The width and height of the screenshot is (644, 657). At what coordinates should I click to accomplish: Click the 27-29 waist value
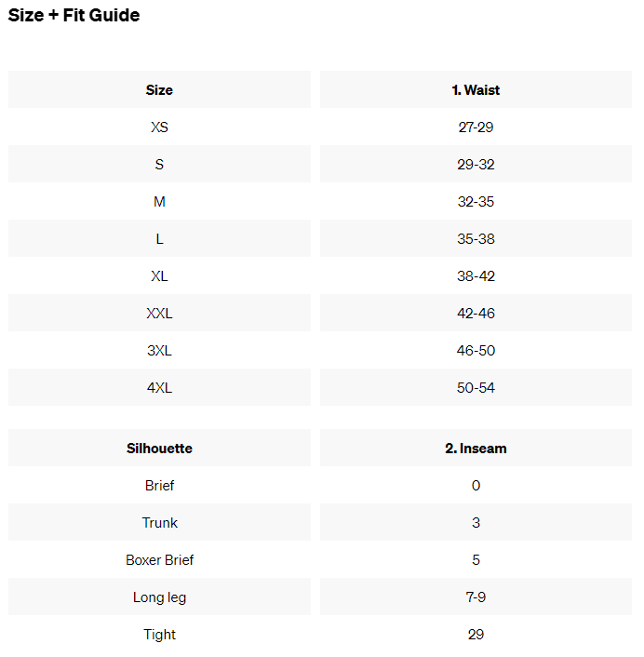tap(476, 127)
